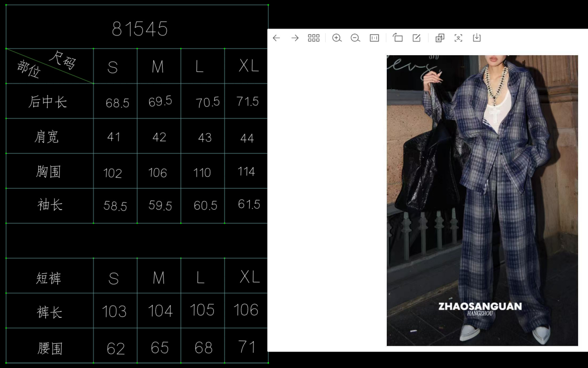Go to the next image
Image resolution: width=588 pixels, height=368 pixels.
pos(295,38)
